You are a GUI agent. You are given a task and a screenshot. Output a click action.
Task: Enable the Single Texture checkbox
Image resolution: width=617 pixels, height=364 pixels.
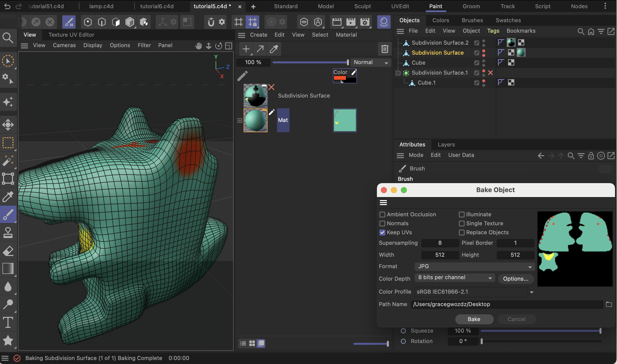(462, 224)
